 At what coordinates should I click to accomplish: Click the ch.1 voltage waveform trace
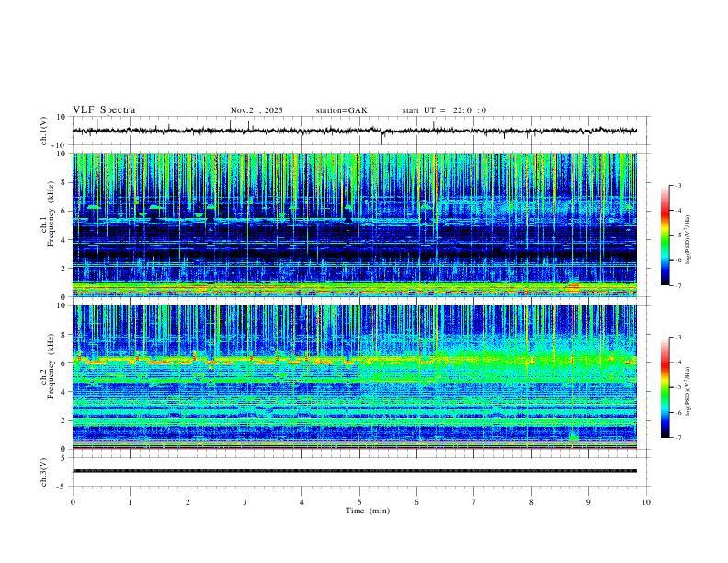354,131
